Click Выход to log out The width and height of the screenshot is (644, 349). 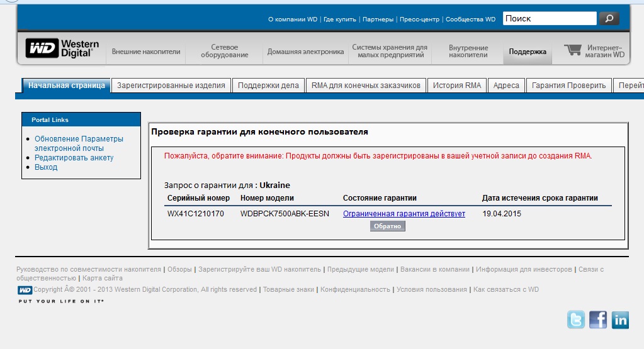tap(46, 167)
